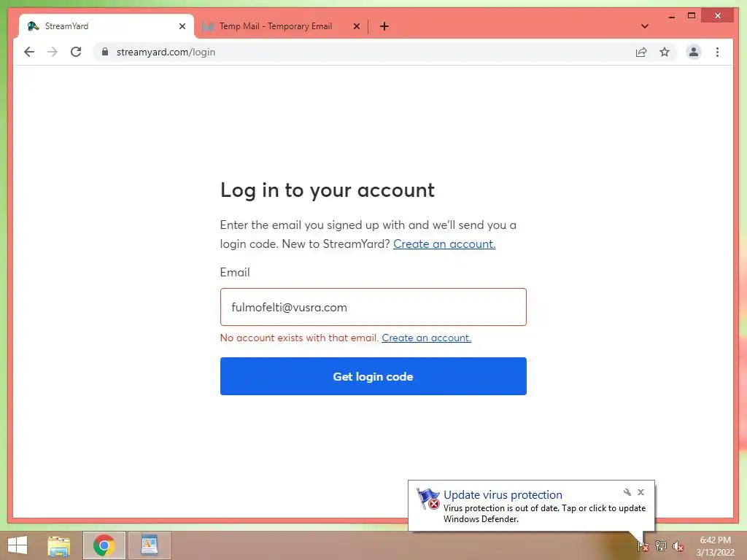
Task: Follow Create an account link in intro paragraph
Action: coord(444,244)
